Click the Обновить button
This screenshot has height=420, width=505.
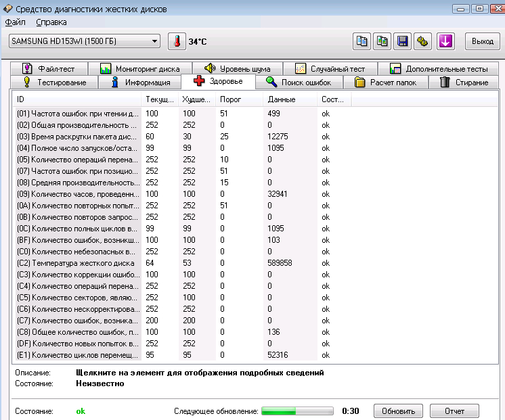pos(398,411)
